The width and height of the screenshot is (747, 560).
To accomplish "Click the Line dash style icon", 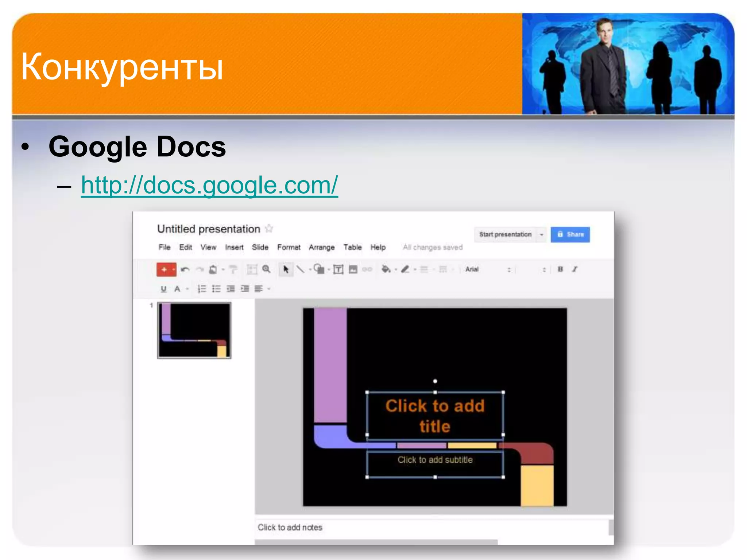I will coord(443,269).
